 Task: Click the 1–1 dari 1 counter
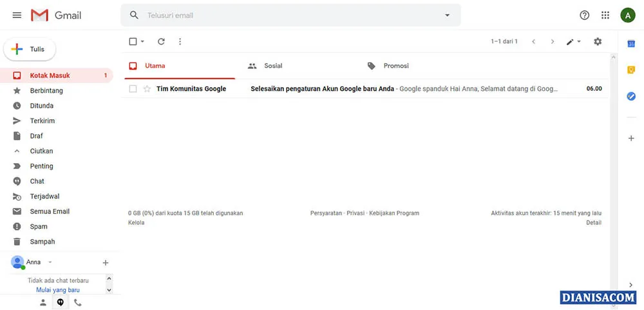click(x=504, y=41)
